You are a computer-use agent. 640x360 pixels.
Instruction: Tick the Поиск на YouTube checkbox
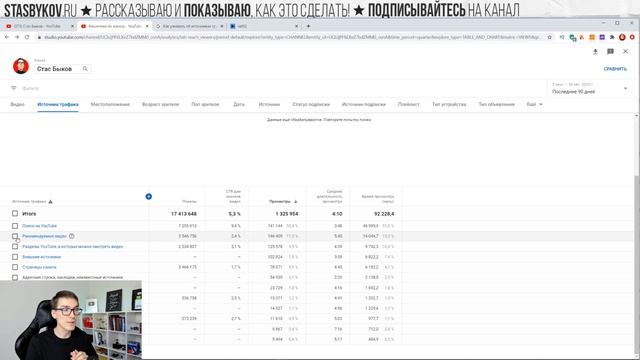point(15,226)
